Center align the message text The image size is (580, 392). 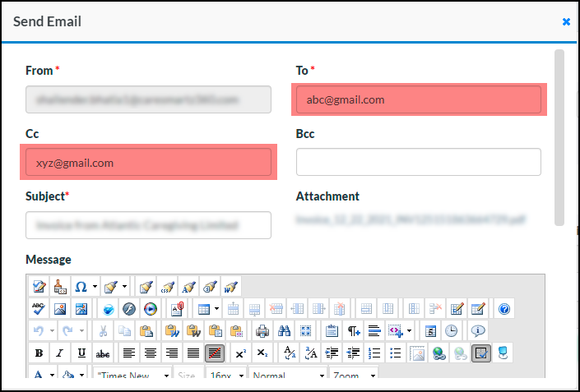150,353
